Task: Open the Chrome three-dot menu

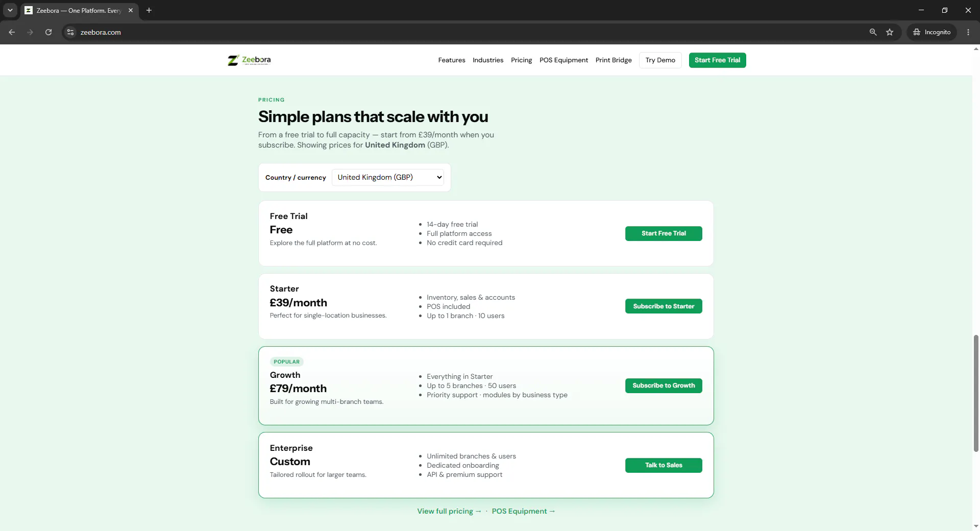Action: [x=968, y=32]
